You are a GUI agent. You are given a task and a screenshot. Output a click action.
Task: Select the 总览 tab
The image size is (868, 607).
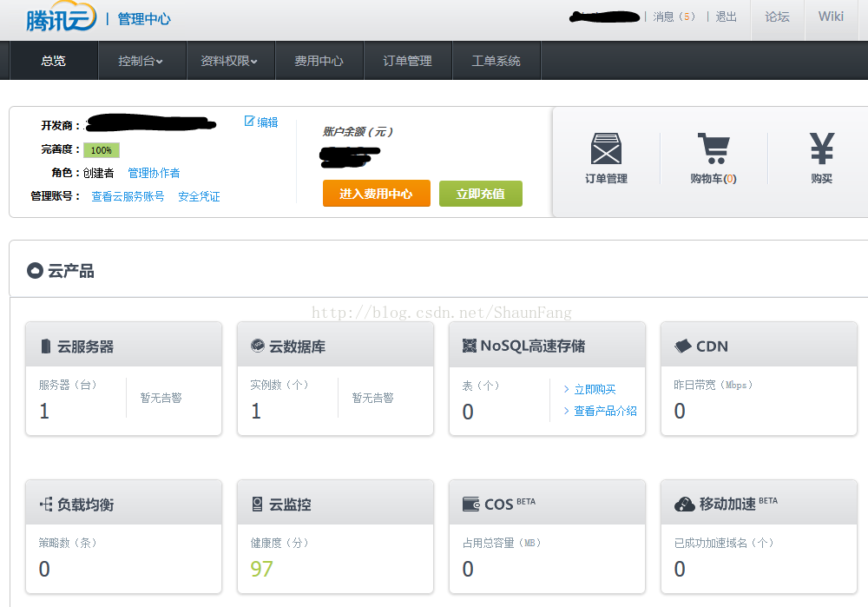point(53,60)
